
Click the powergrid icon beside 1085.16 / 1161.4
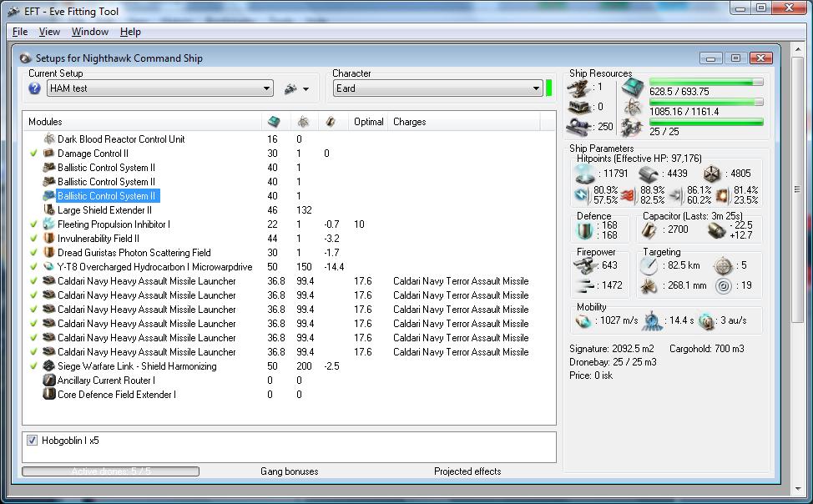click(x=633, y=108)
